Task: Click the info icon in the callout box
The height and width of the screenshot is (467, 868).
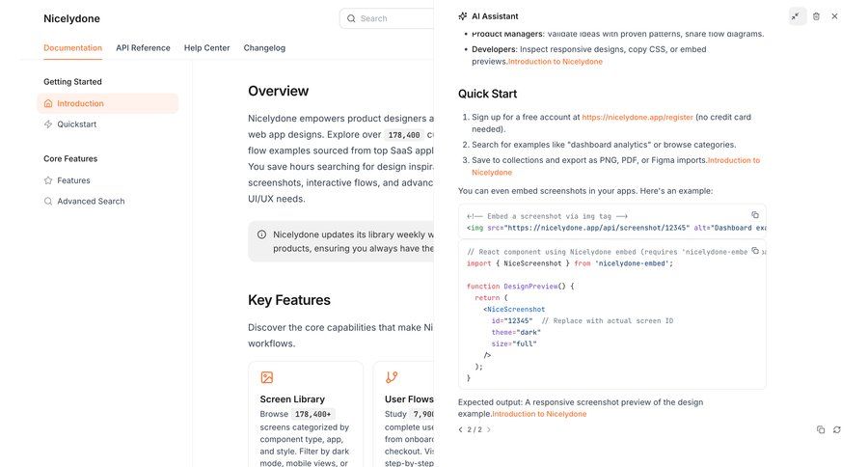Action: (x=261, y=234)
